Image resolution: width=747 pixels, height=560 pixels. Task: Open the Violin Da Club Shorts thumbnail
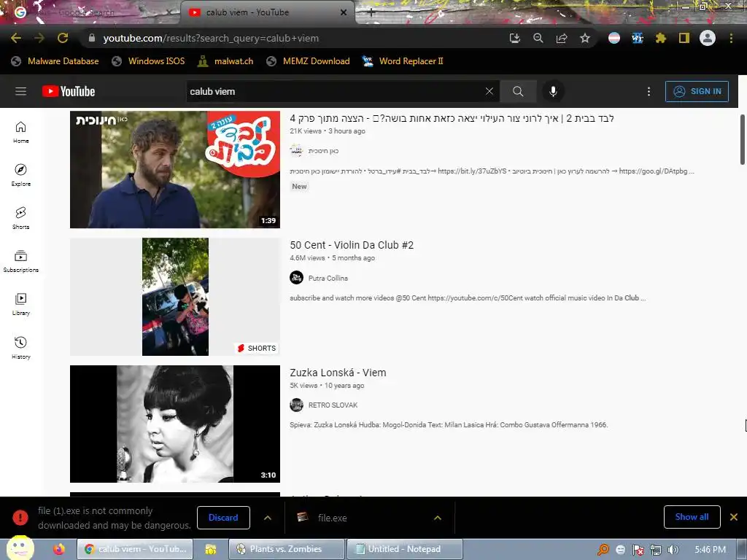point(175,297)
